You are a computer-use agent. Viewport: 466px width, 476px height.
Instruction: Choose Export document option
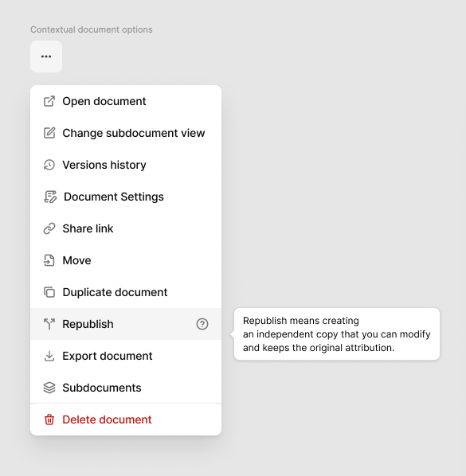(126, 356)
